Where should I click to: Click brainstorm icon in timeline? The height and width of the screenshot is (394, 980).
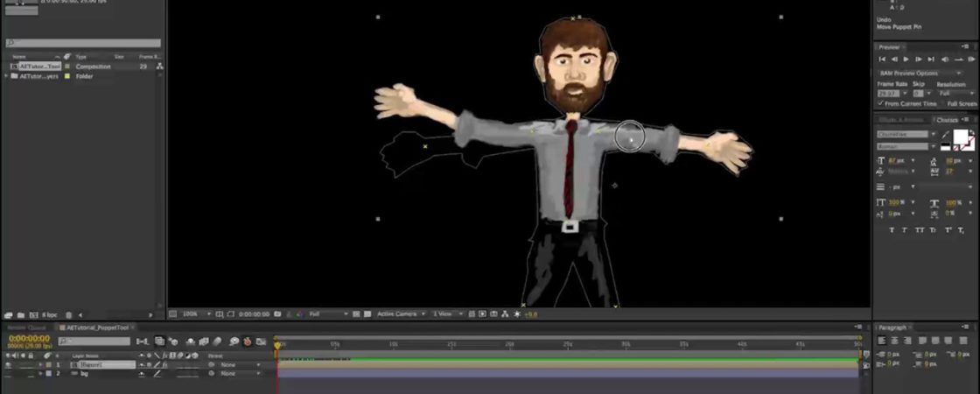click(x=234, y=341)
